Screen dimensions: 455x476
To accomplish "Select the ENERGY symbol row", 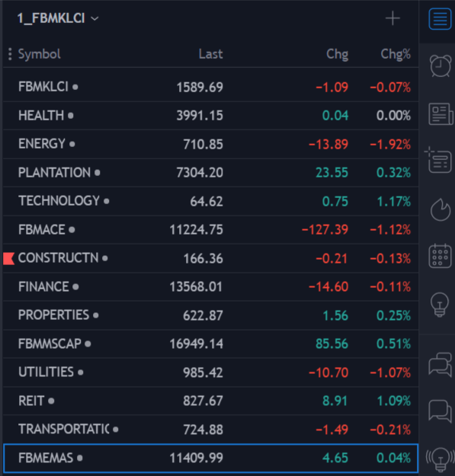I will coord(211,144).
